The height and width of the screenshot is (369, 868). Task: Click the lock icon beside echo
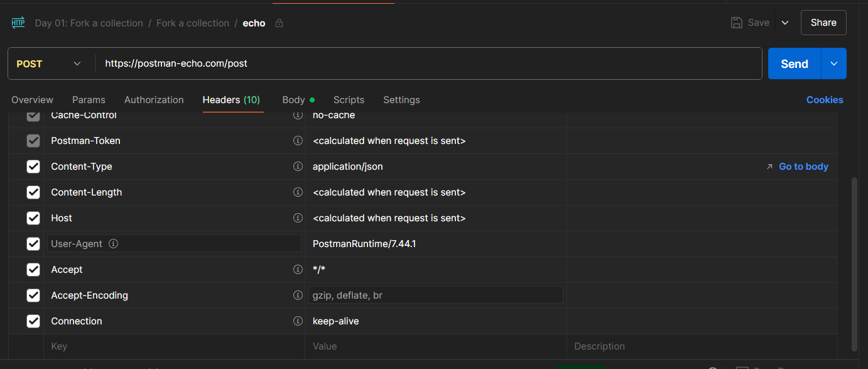[x=279, y=23]
